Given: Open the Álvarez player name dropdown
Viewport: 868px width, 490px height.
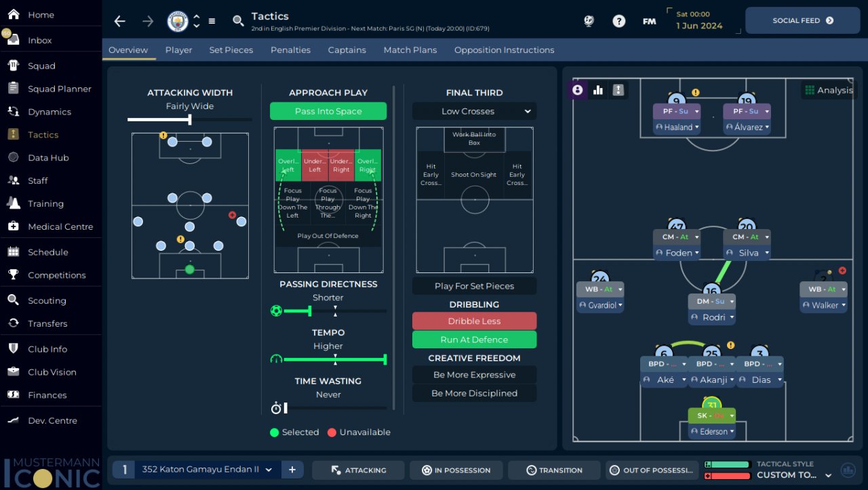Looking at the screenshot, I should pyautogui.click(x=748, y=127).
